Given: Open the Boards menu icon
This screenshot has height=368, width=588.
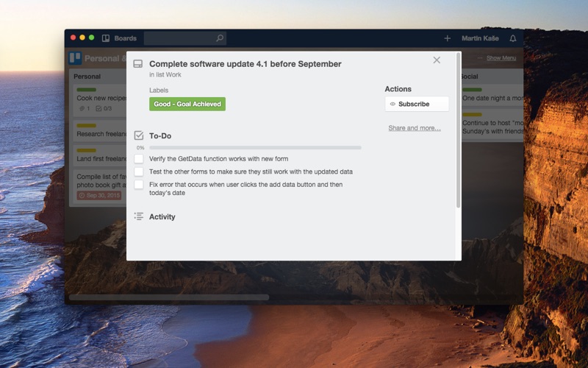Looking at the screenshot, I should point(106,38).
